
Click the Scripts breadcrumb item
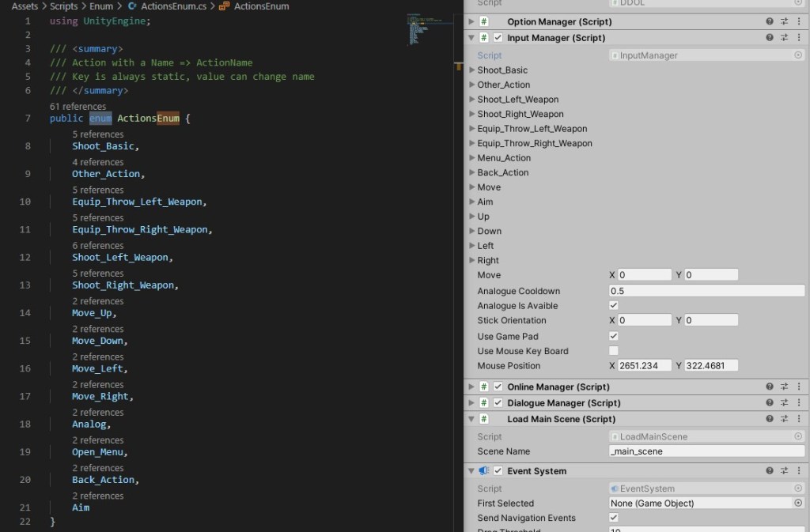click(x=64, y=6)
